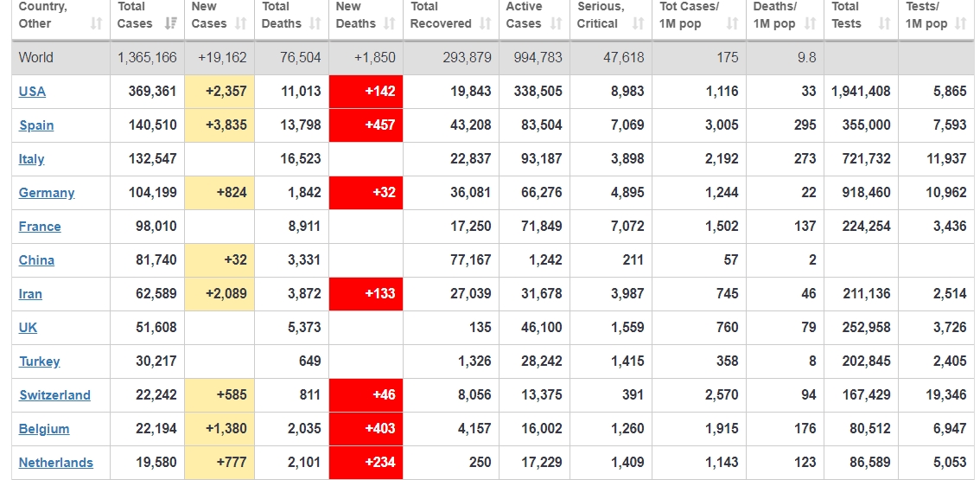Viewport: 980px width, 480px height.
Task: Open the Italy country link
Action: pos(31,159)
